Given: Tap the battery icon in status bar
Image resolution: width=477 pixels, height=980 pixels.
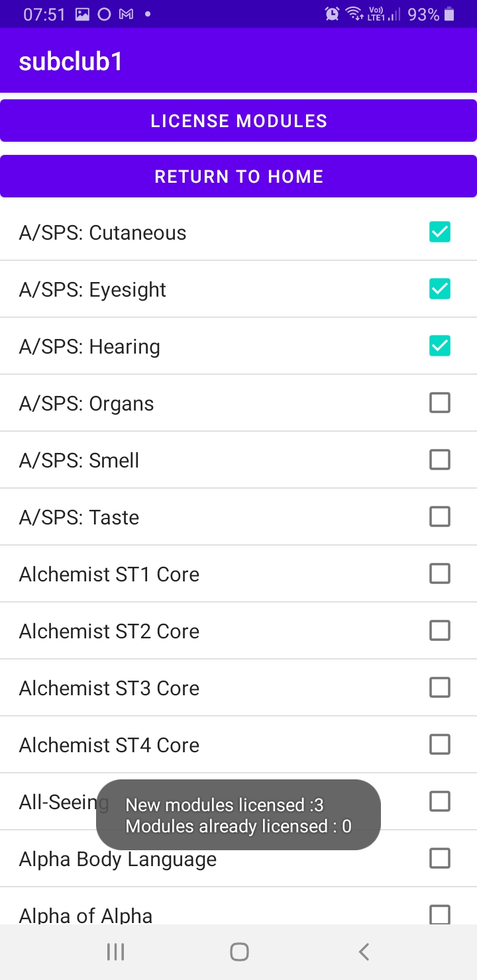Looking at the screenshot, I should point(449,14).
